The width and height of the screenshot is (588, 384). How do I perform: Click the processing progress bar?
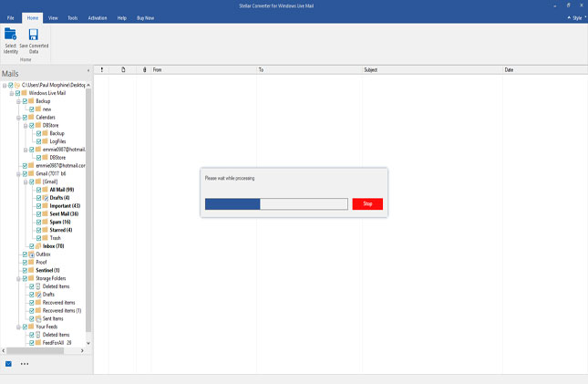click(276, 204)
